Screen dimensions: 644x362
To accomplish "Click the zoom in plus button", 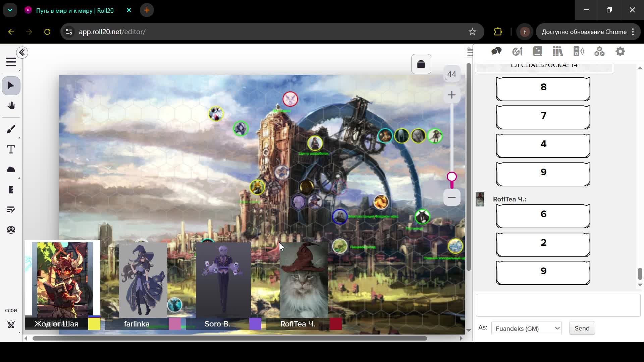I will 451,95.
